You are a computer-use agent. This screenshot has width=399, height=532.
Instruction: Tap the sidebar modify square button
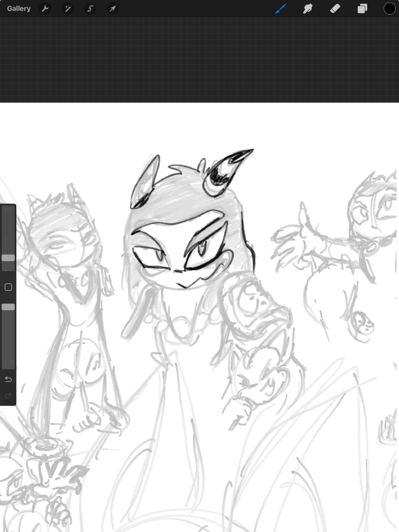coord(8,287)
